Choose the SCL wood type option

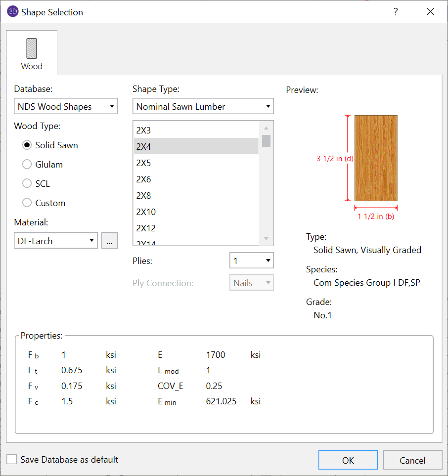(x=27, y=184)
